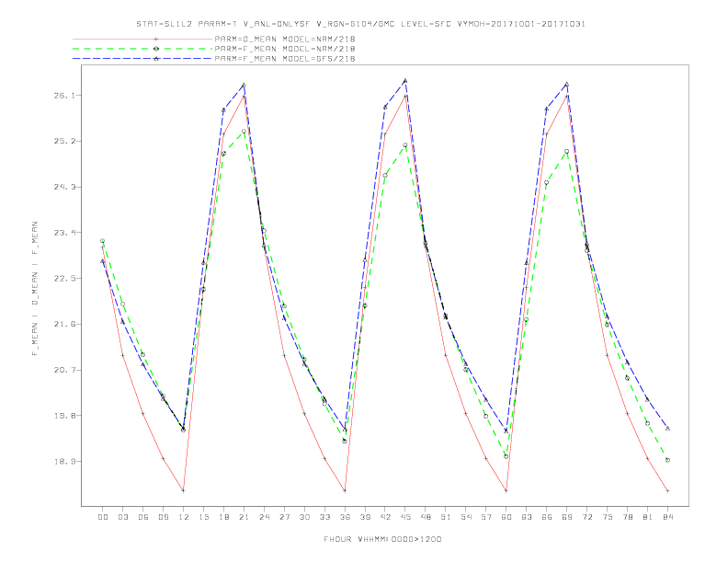The width and height of the screenshot is (728, 563).
Task: Click the x-axis label FHOUR VHHMM:0000>1200
Action: (382, 539)
